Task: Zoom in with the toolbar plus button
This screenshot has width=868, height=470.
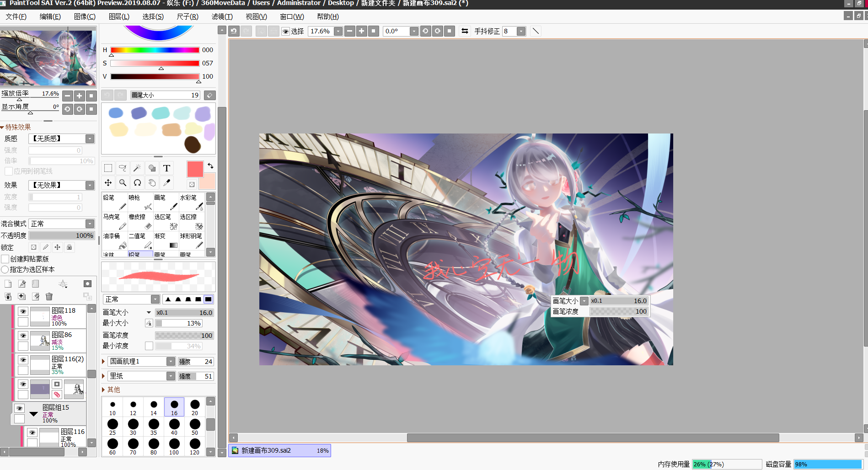Action: (361, 31)
